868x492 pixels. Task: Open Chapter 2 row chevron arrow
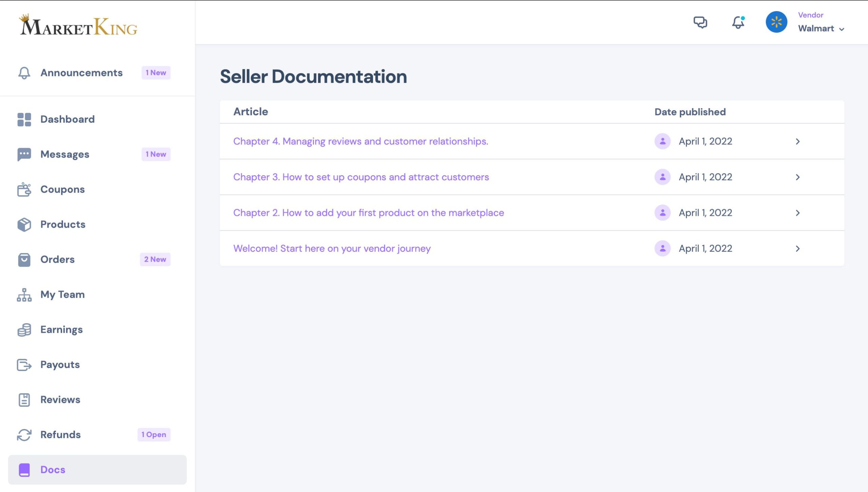pos(798,213)
